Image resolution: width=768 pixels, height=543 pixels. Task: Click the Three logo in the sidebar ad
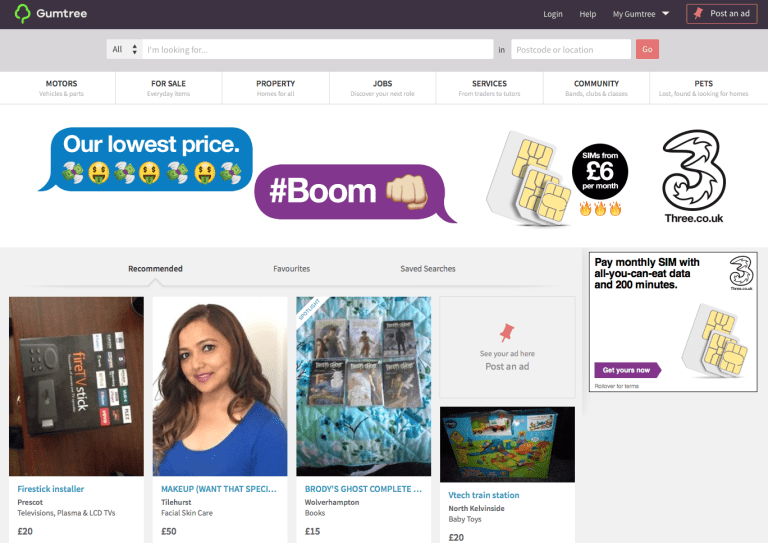pos(740,271)
